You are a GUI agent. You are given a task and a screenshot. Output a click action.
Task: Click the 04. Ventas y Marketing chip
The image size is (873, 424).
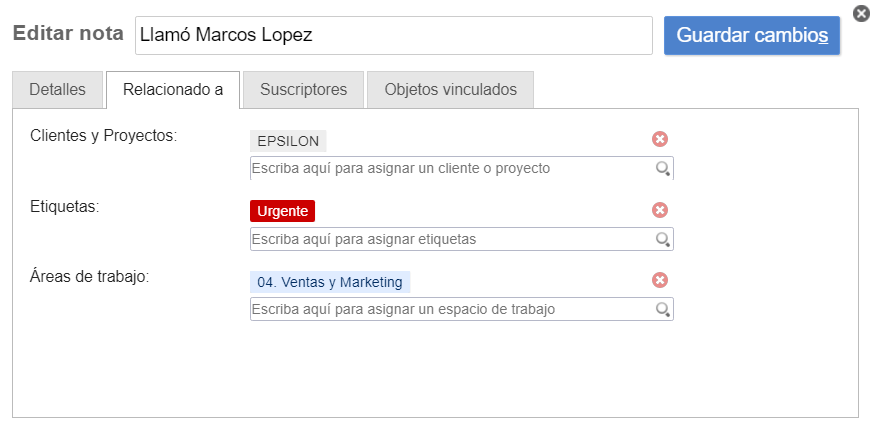pyautogui.click(x=330, y=282)
